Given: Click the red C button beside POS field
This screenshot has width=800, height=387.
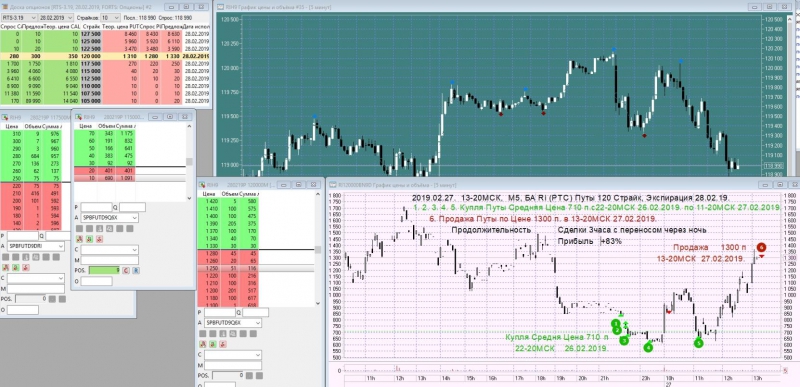Looking at the screenshot, I should point(126,270).
